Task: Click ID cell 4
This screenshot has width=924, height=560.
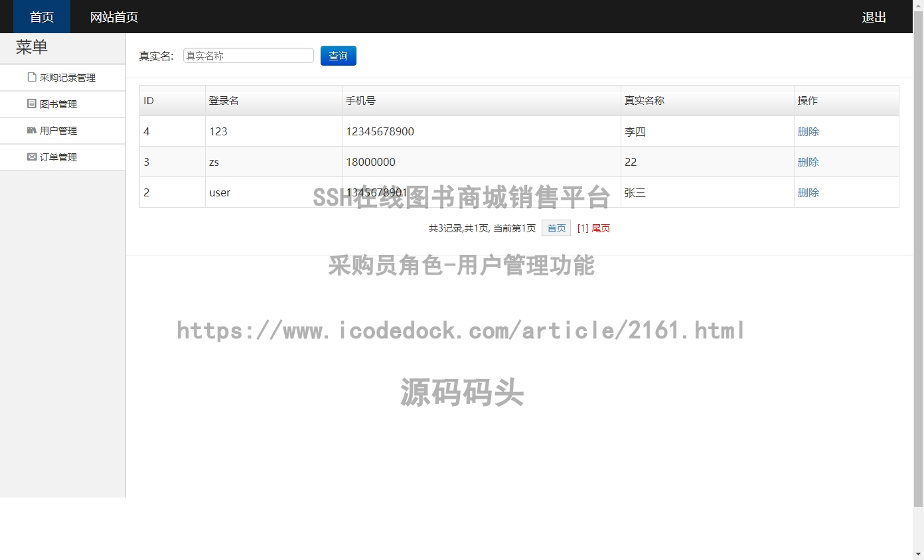Action: click(173, 131)
